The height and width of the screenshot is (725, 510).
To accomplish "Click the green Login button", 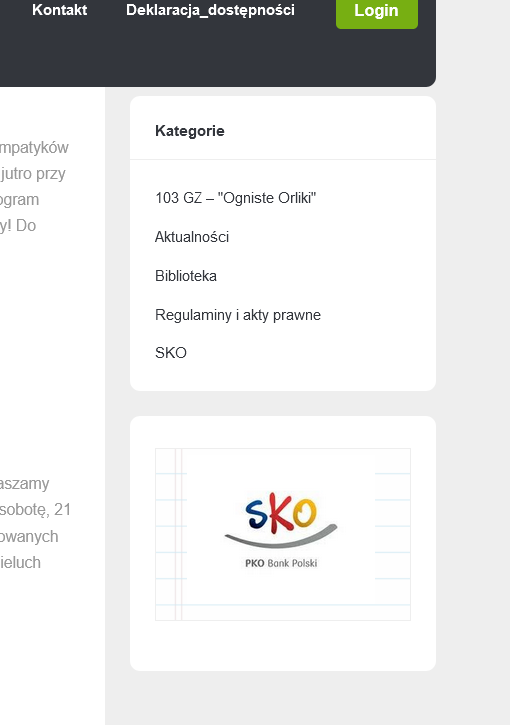I will tap(377, 11).
